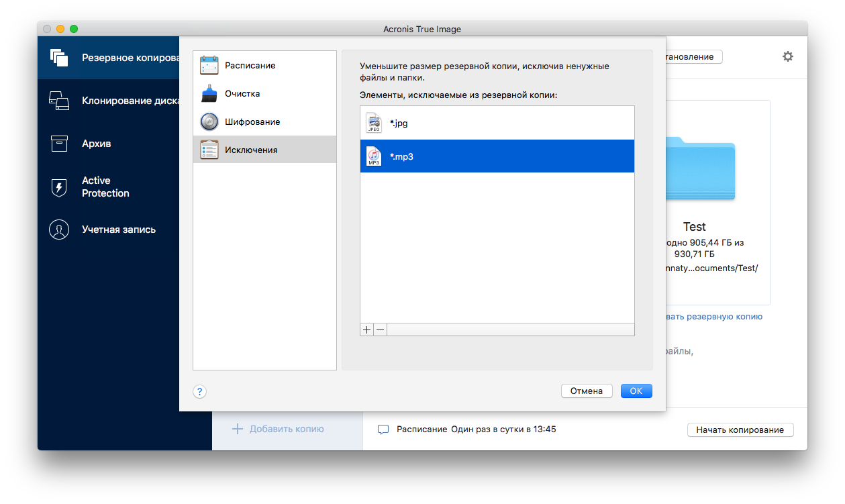845x504 pixels.
Task: Open the Очистка options tab
Action: 264,94
